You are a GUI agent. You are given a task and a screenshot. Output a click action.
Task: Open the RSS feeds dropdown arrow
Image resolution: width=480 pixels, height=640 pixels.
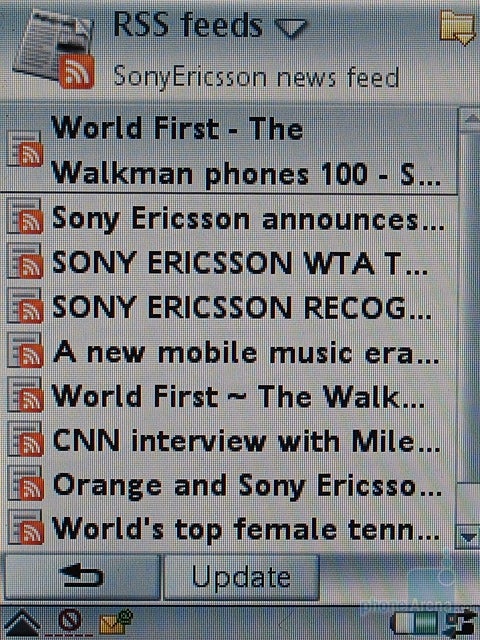click(291, 28)
